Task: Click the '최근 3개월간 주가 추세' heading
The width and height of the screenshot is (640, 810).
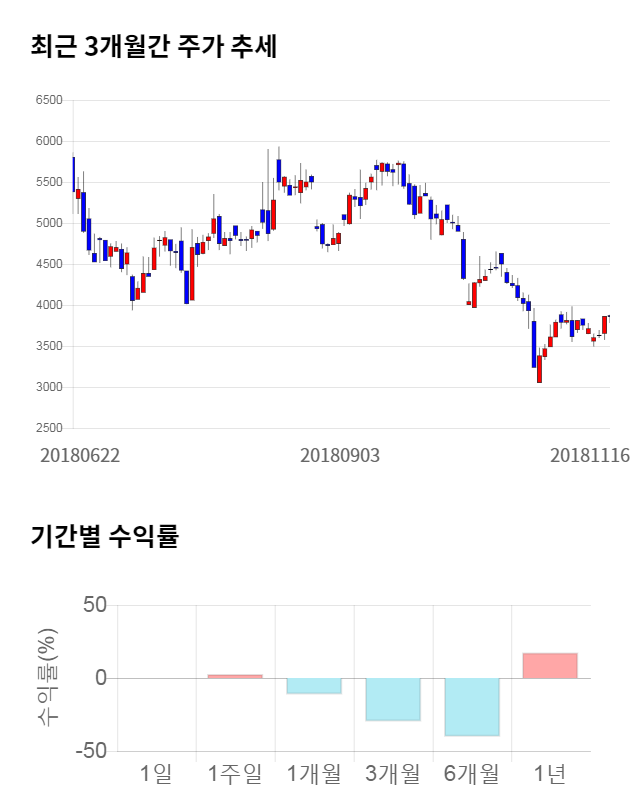Action: click(x=153, y=47)
